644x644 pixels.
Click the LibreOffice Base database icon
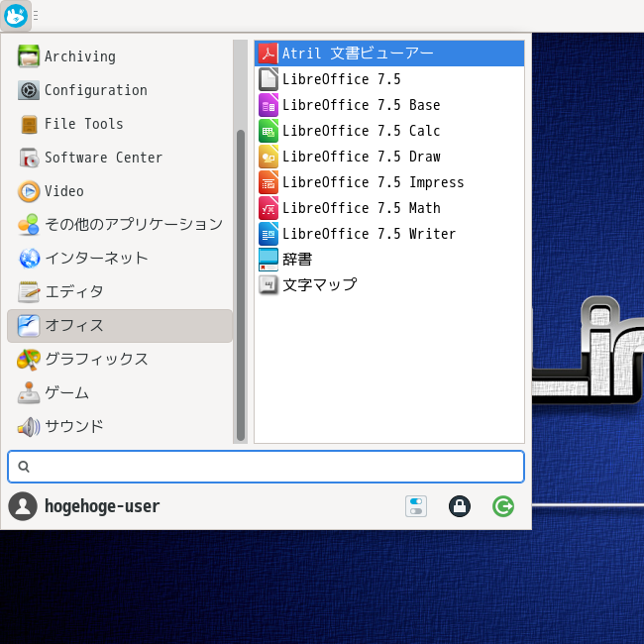268,105
